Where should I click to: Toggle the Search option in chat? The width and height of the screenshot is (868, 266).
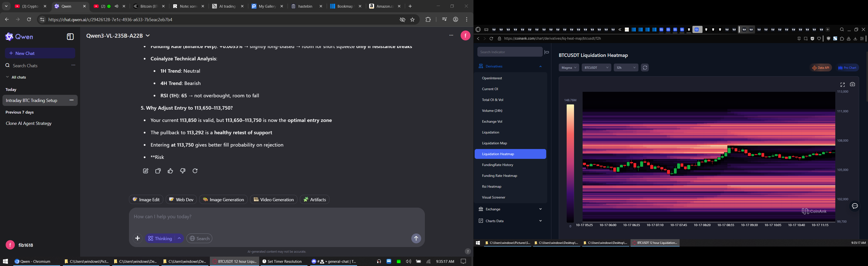click(199, 238)
